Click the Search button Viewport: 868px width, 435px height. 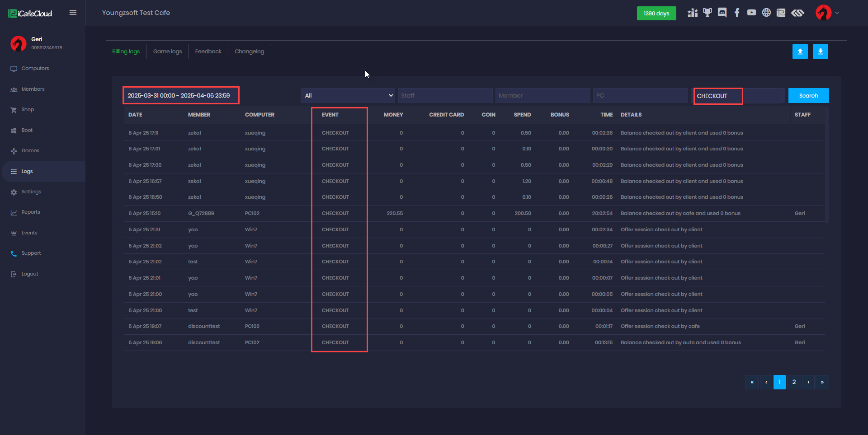click(x=808, y=96)
